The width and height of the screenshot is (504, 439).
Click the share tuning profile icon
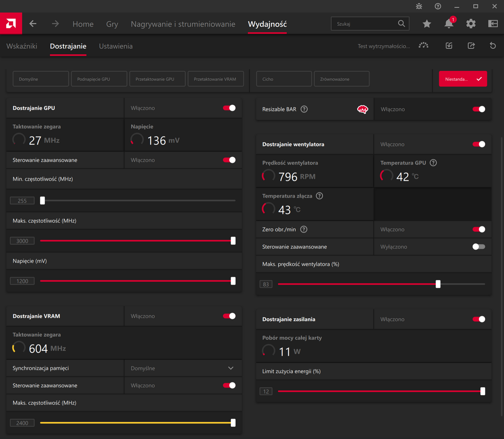click(x=471, y=45)
